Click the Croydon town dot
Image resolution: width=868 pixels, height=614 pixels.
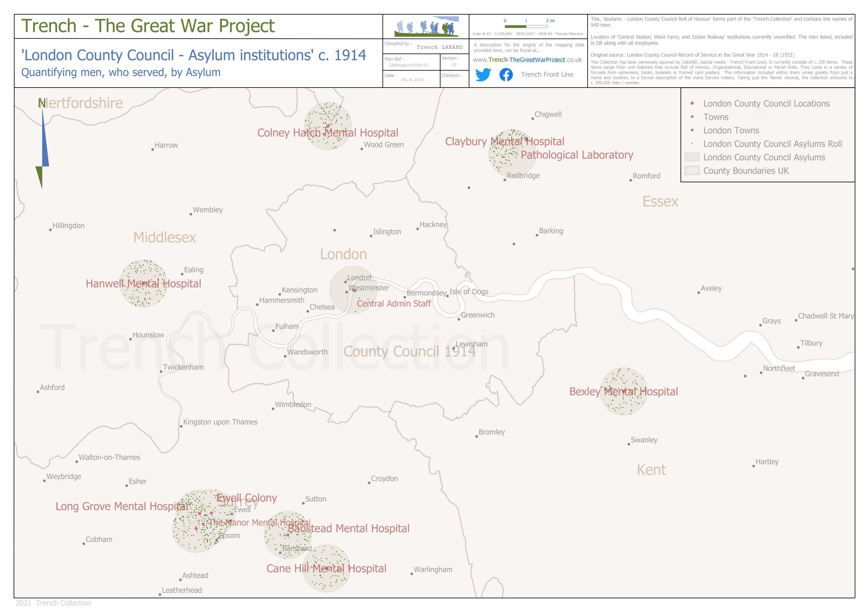point(369,483)
